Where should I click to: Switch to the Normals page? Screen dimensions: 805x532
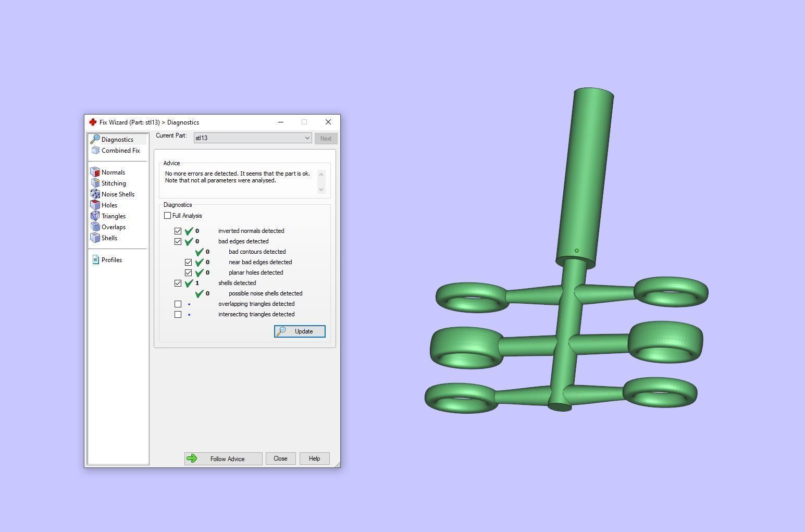pyautogui.click(x=113, y=172)
